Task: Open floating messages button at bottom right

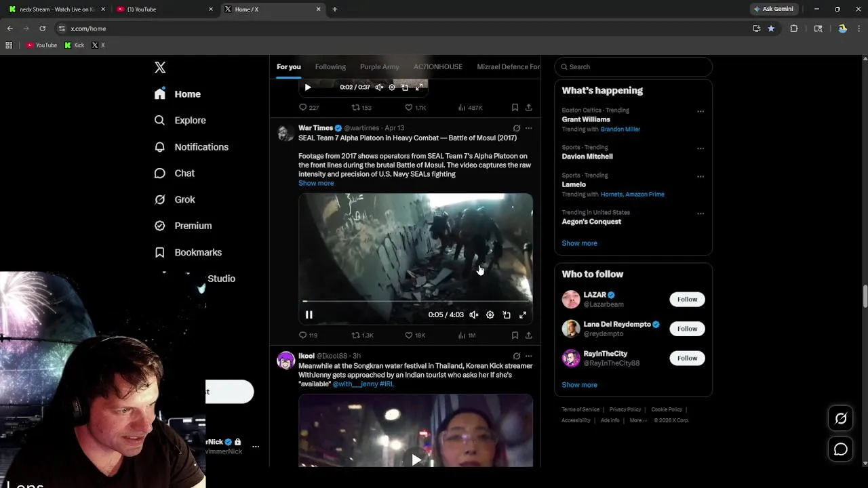Action: pos(841,449)
